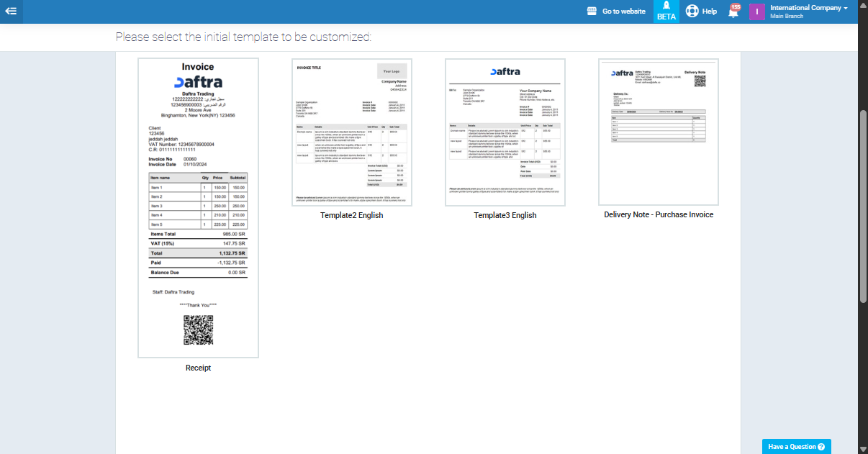Click the Main Branch label
868x454 pixels.
pos(786,16)
